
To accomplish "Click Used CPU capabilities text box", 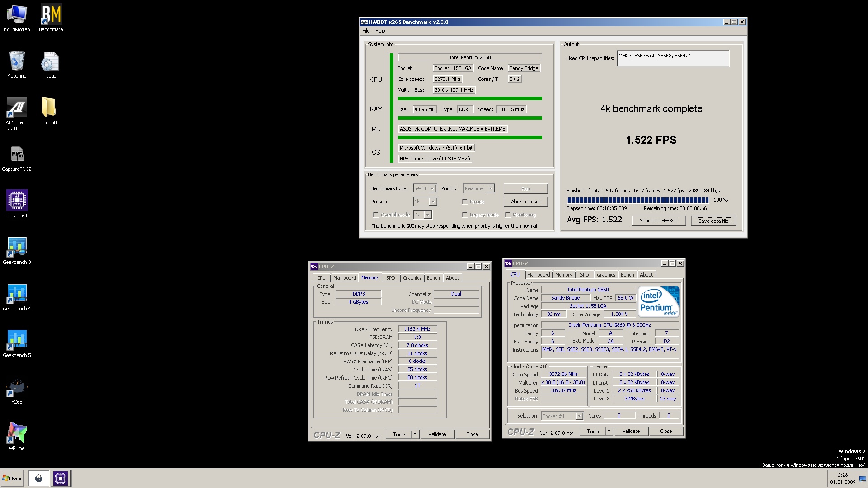I will [x=673, y=59].
